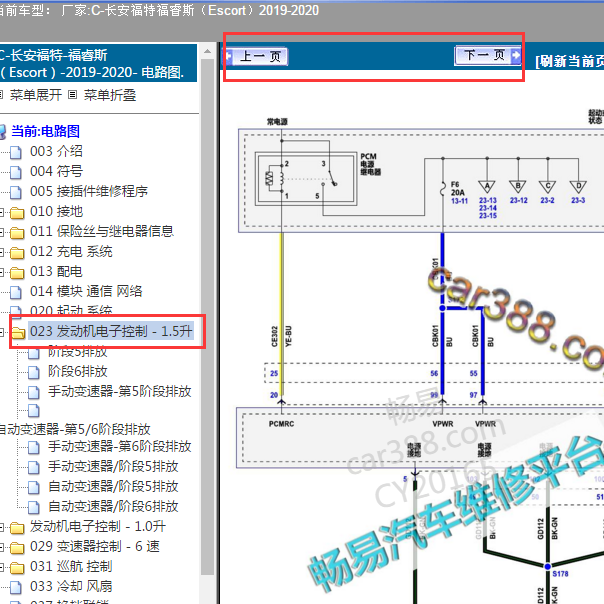Image resolution: width=604 pixels, height=604 pixels.
Task: Open the 031 巡航 控制 folder
Action: [71, 567]
